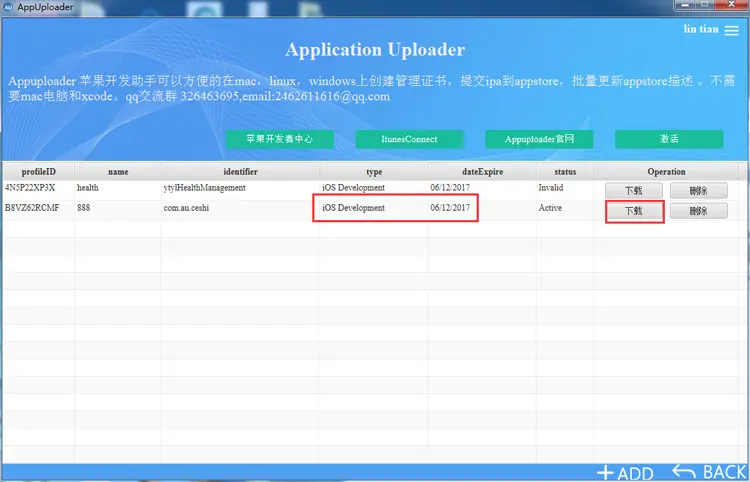Open 苹果开发者中心 (Apple Developer Center)
The image size is (750, 482).
[279, 139]
